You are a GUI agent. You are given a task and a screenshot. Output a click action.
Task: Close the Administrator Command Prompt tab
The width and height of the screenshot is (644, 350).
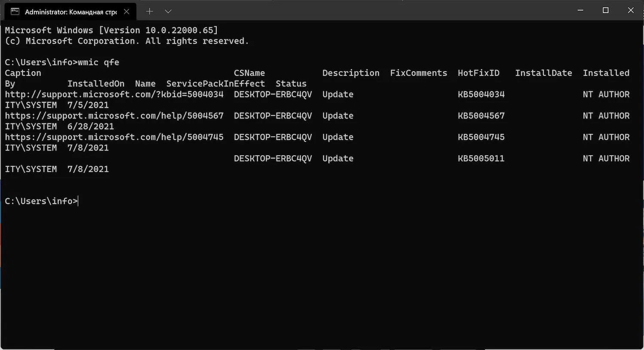(127, 12)
